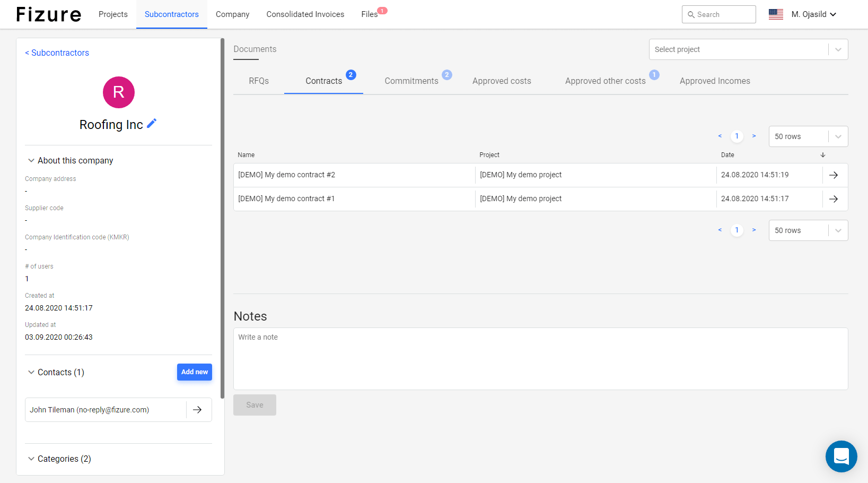This screenshot has width=868, height=483.
Task: Click date 24.08.2020 14:51:19
Action: (x=755, y=175)
